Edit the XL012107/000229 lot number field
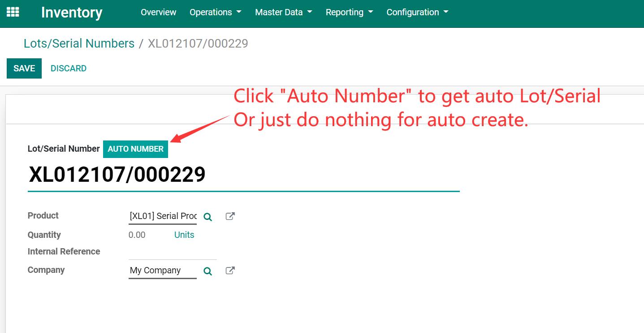Screen dimensions: 644x333 coord(243,175)
